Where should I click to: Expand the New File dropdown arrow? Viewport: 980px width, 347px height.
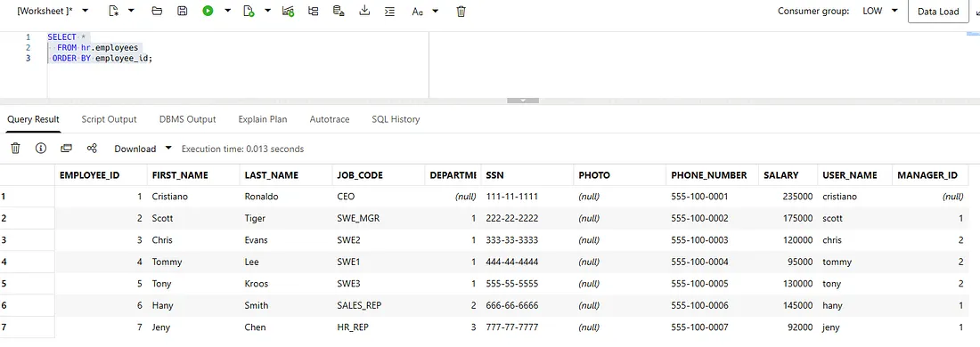tap(131, 11)
